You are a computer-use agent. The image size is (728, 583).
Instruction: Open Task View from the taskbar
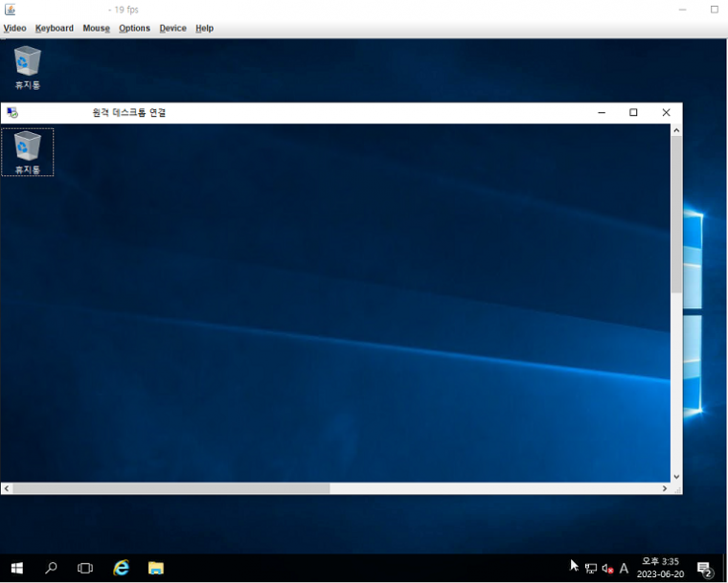[x=85, y=568]
